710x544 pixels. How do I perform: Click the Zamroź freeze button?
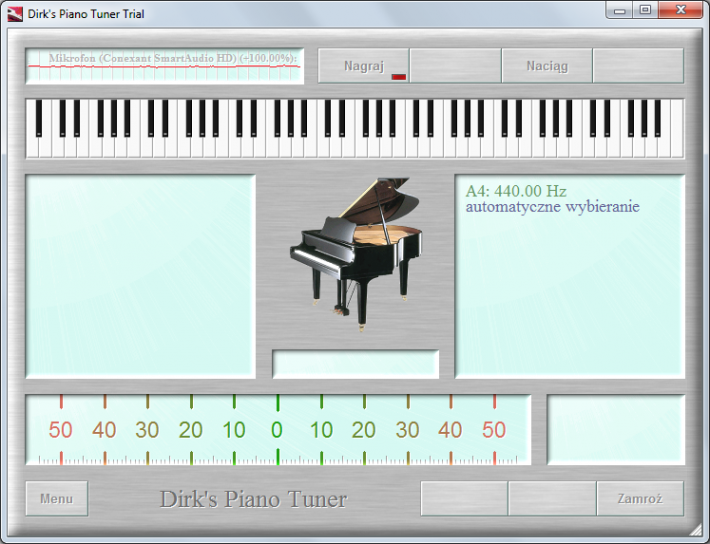click(x=640, y=498)
